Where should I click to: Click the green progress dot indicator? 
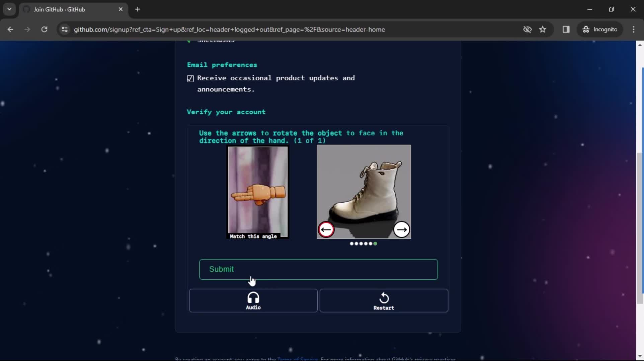tap(375, 244)
